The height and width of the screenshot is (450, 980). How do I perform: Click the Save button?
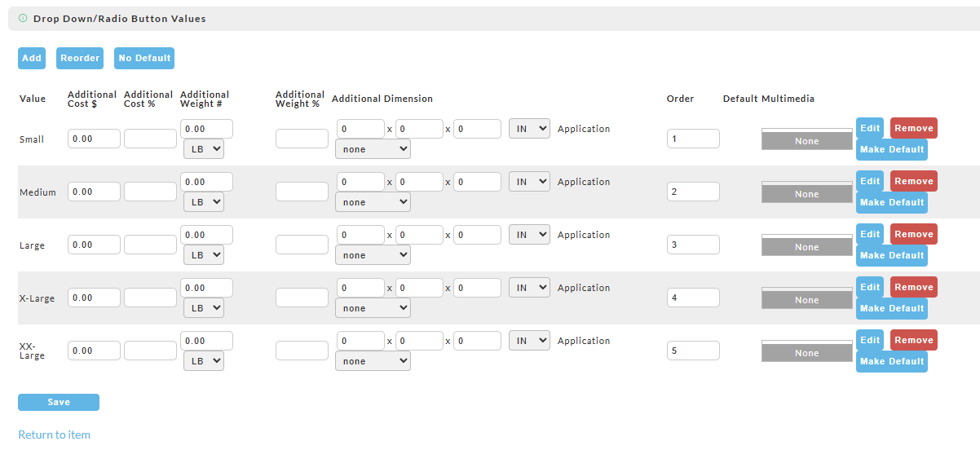click(x=59, y=402)
